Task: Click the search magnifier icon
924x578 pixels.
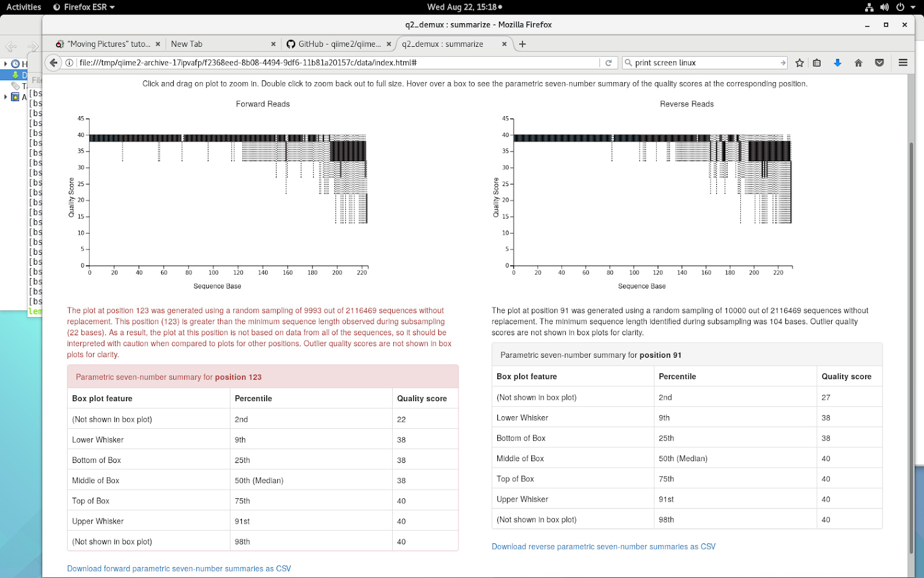Action: [628, 62]
